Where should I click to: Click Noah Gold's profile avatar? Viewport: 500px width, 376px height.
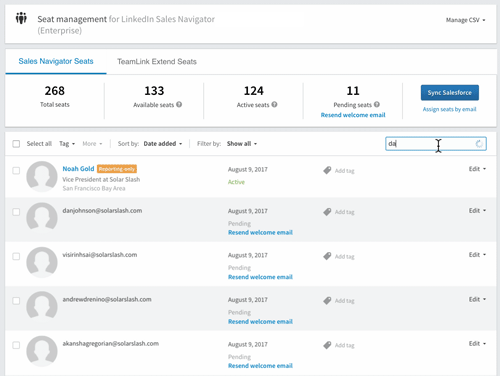click(x=42, y=176)
